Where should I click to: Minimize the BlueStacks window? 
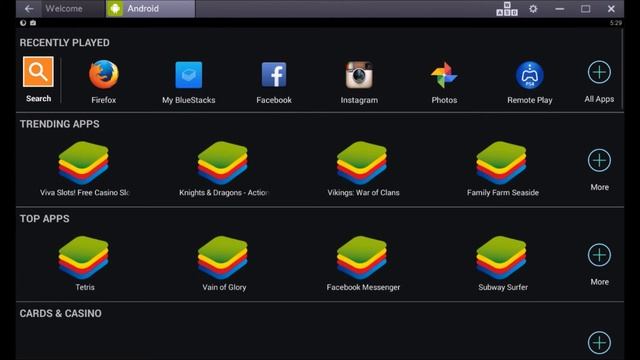[x=560, y=9]
